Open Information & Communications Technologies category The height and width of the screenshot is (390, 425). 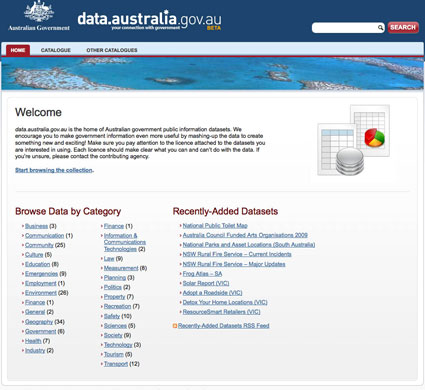click(125, 242)
